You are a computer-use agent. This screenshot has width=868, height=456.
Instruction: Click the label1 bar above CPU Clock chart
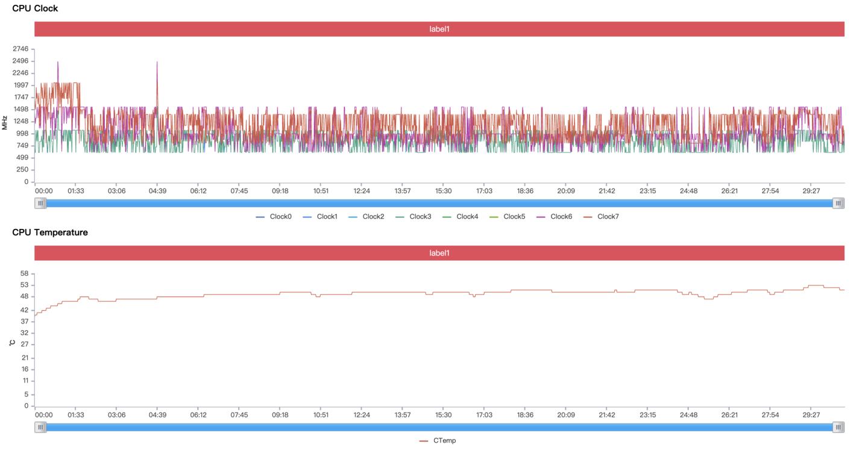tap(439, 29)
